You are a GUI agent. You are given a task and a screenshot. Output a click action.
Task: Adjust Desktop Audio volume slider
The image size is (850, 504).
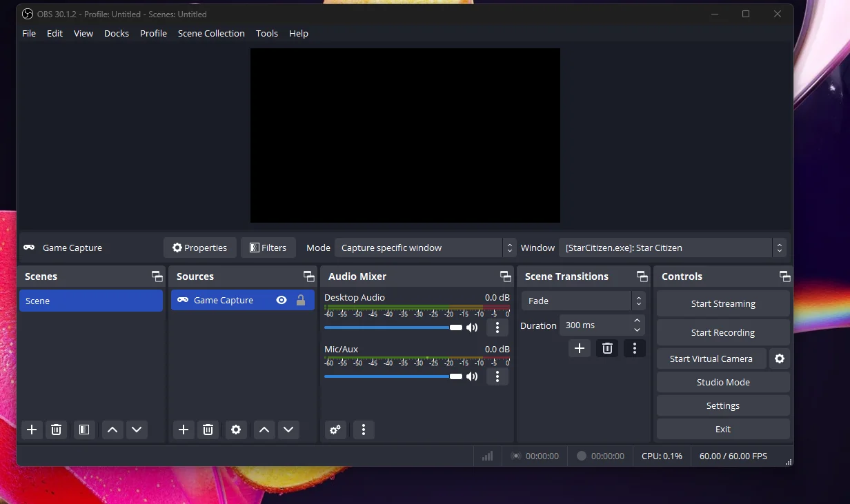point(393,327)
